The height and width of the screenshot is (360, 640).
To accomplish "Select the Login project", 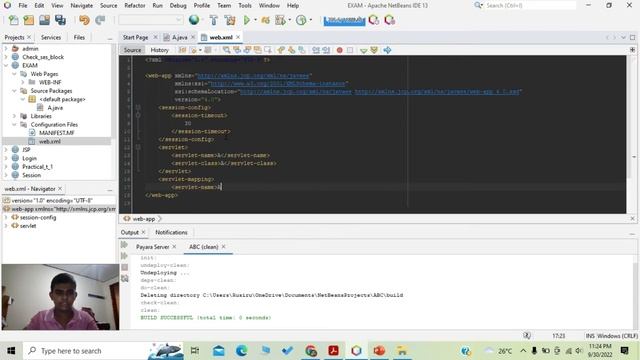I will (29, 158).
